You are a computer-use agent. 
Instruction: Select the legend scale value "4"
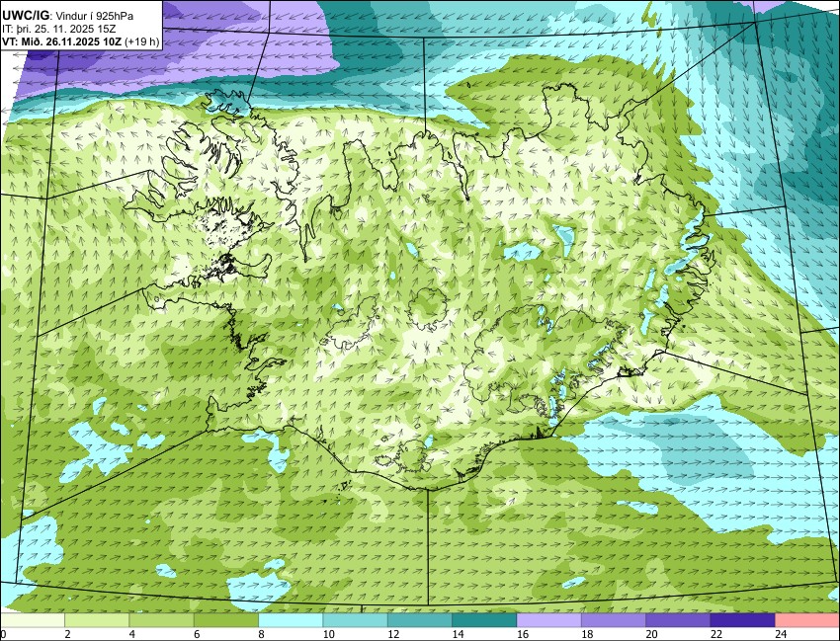pyautogui.click(x=131, y=634)
